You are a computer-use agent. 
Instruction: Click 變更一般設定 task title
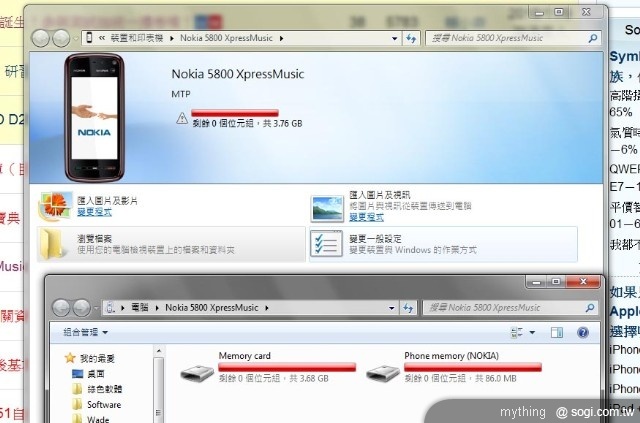376,238
